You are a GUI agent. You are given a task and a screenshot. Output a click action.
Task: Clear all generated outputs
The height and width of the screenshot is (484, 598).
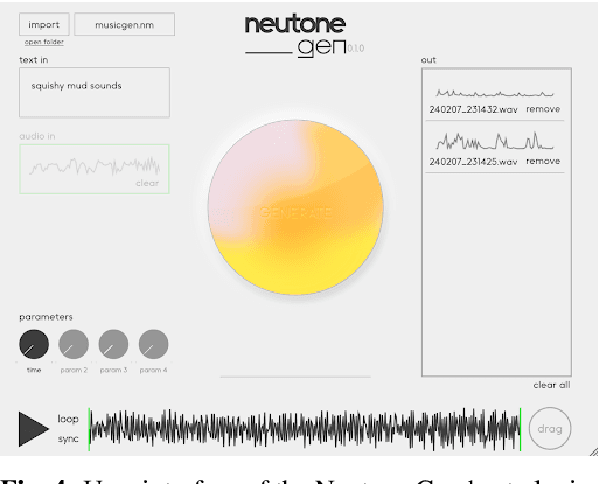[x=552, y=385]
